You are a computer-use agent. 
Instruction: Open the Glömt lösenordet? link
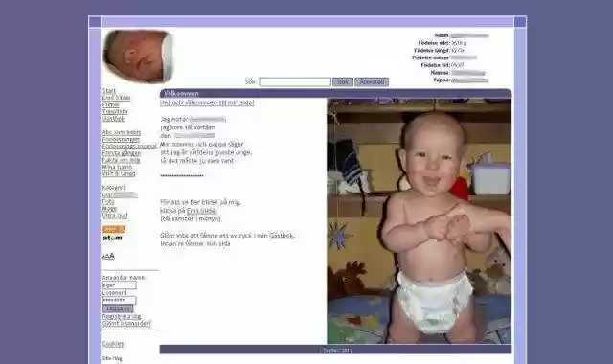click(x=126, y=324)
